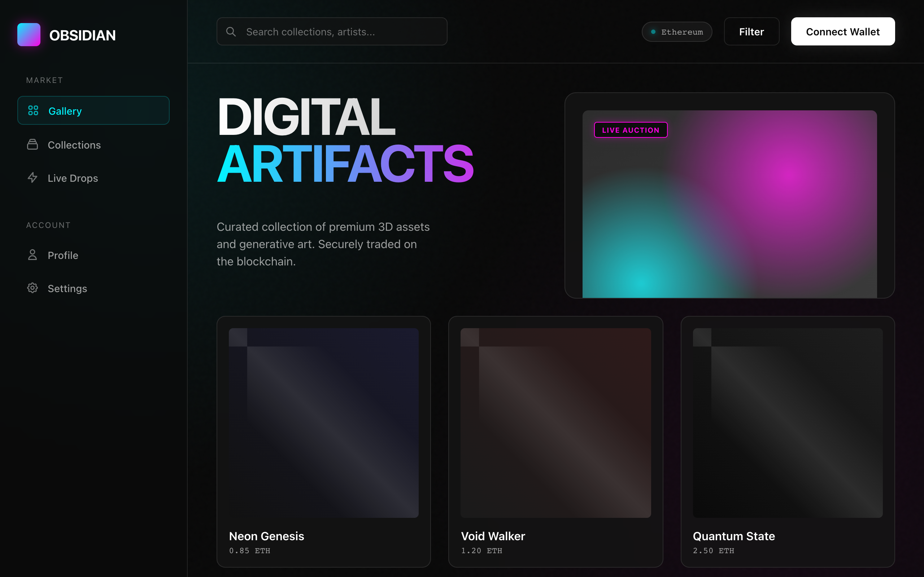Open Collections via the archive icon
The width and height of the screenshot is (924, 577).
click(x=33, y=145)
